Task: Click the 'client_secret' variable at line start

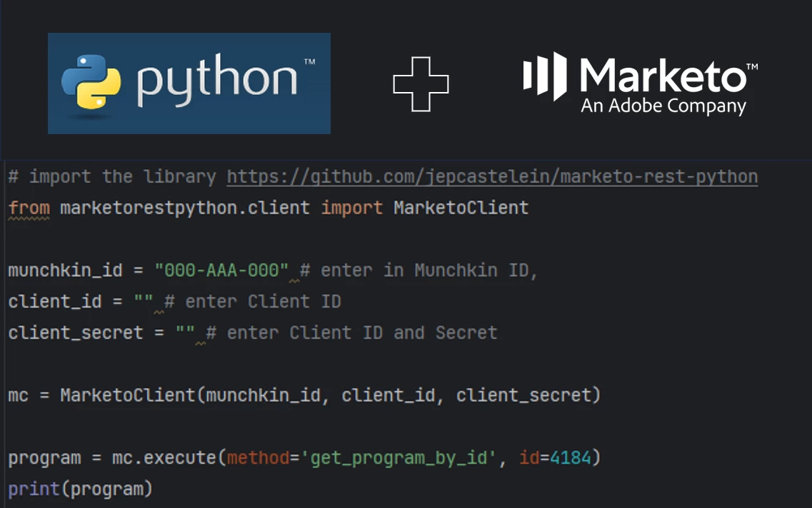Action: click(x=76, y=332)
